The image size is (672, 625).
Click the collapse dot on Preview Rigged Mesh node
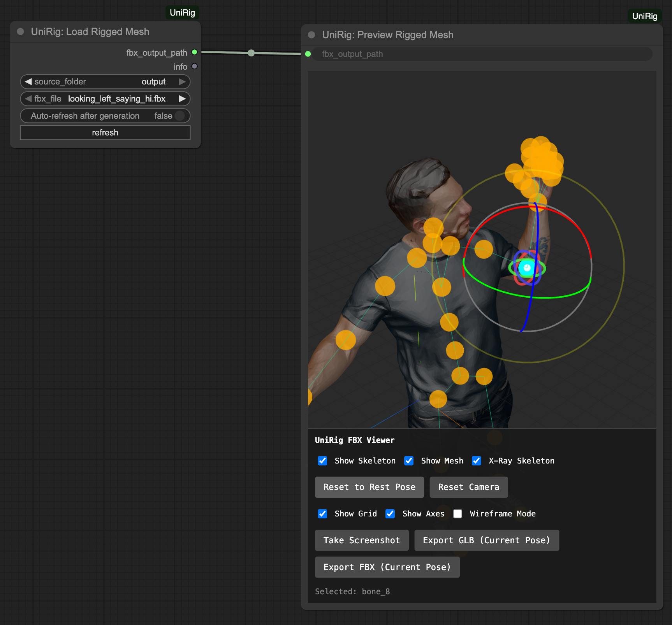311,35
